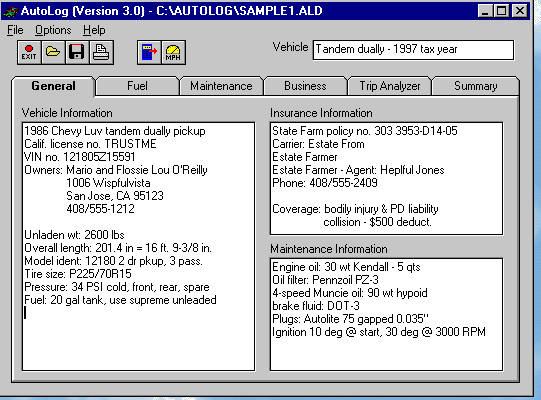
Task: Maximize the AutoLog window
Action: pos(501,11)
